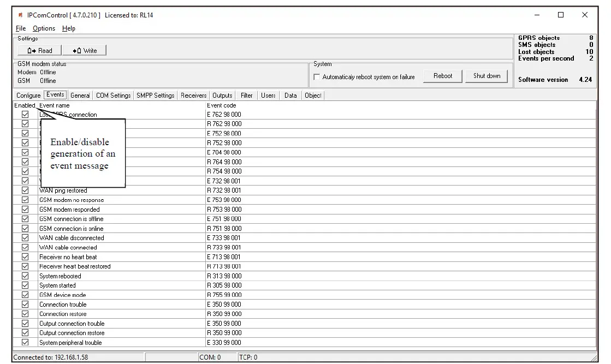Click Connected to: 192.168.1.58 status text
Viewport: 611px width, 364px height.
point(51,357)
